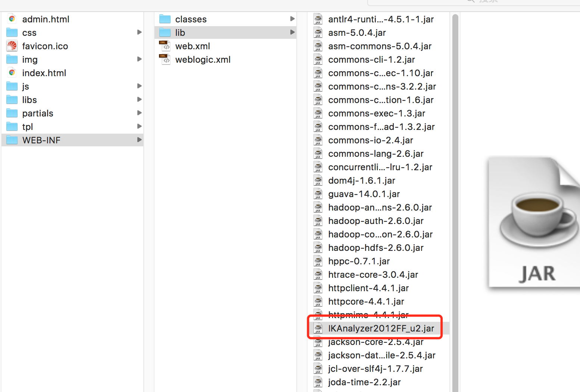580x392 pixels.
Task: Click the XML icon beside web.xml
Action: (x=165, y=46)
